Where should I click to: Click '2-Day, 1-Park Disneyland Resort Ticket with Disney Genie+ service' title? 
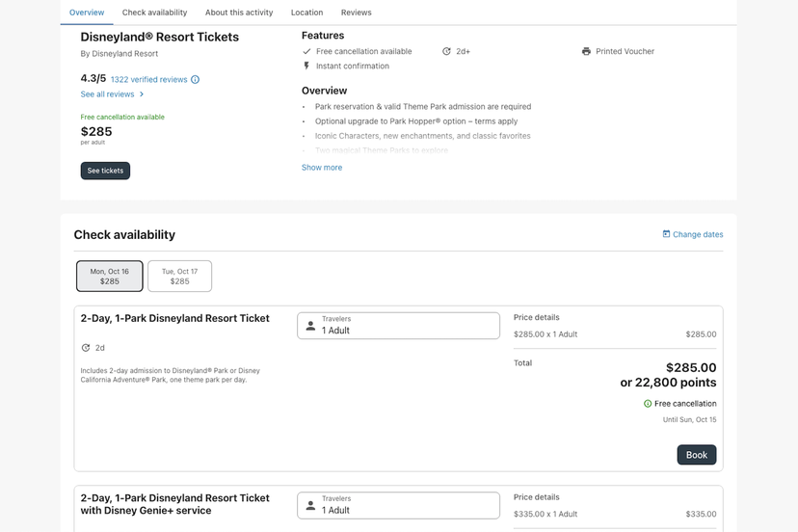click(x=174, y=504)
